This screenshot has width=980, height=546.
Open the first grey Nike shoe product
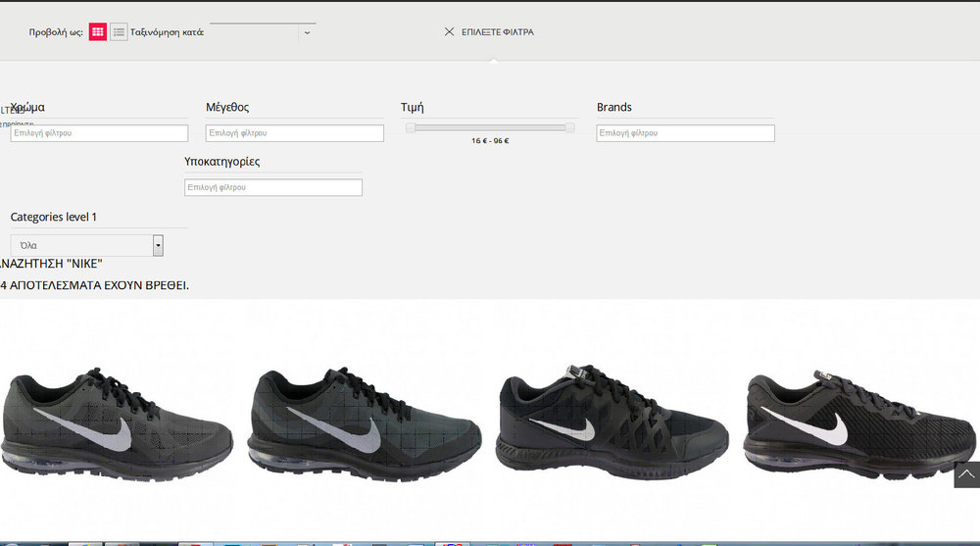coord(117,423)
